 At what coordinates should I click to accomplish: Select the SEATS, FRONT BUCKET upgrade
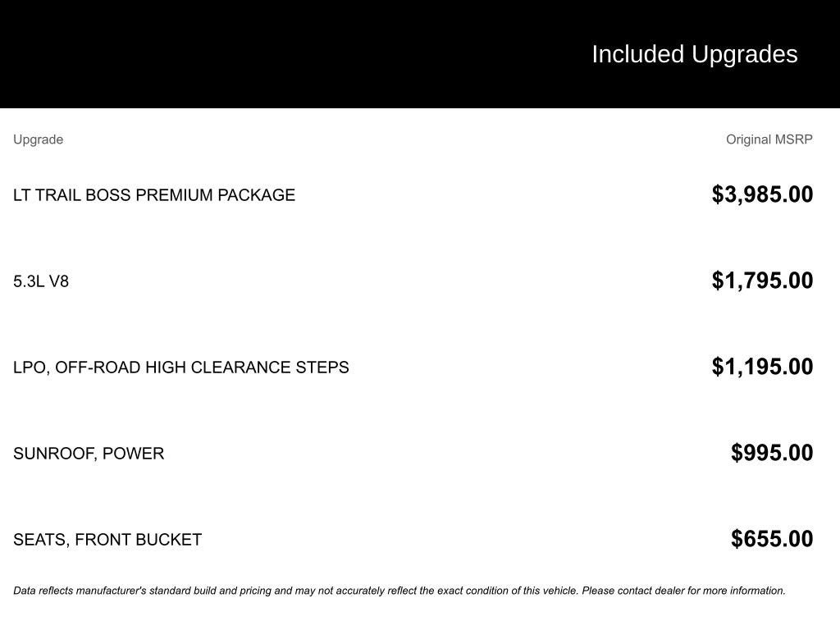107,540
